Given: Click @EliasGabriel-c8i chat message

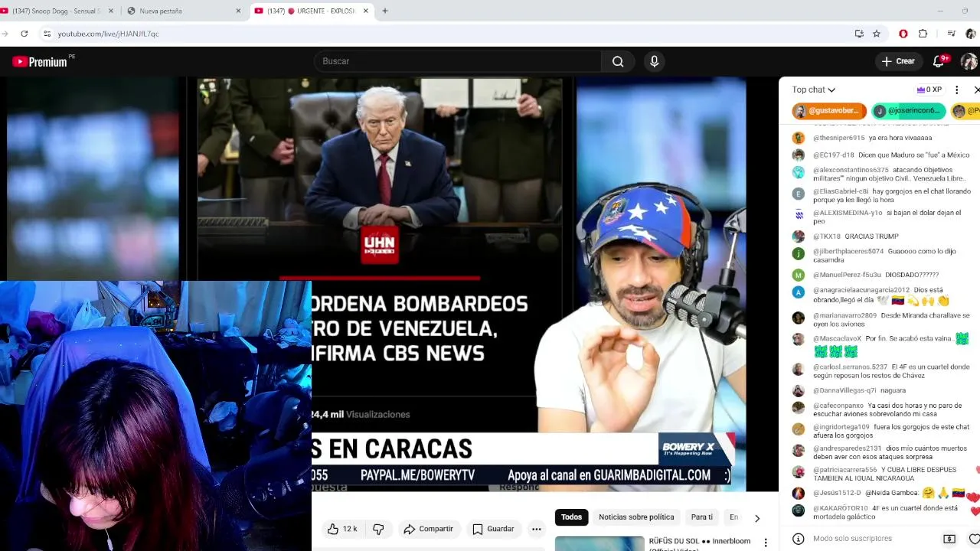Looking at the screenshot, I should tap(880, 195).
